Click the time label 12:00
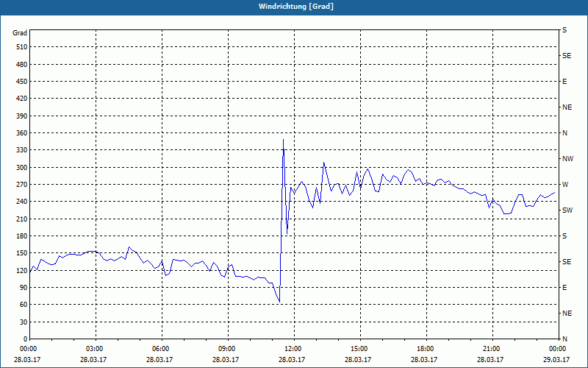This screenshot has height=368, width=588. pos(293,348)
